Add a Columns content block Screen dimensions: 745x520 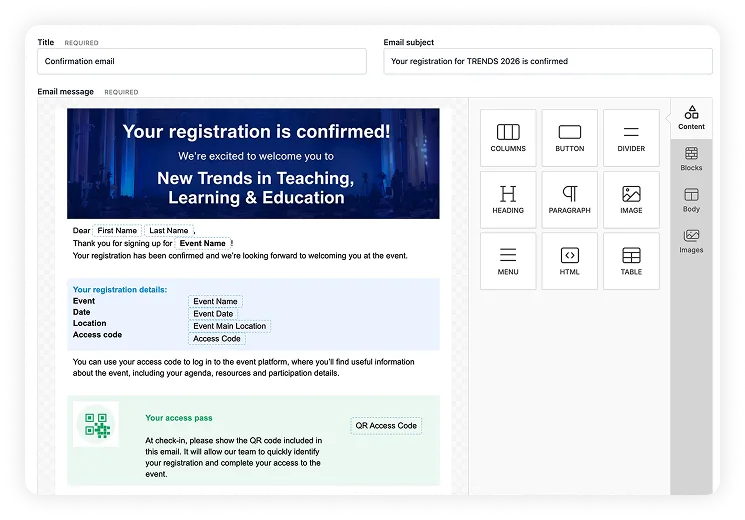tap(508, 138)
